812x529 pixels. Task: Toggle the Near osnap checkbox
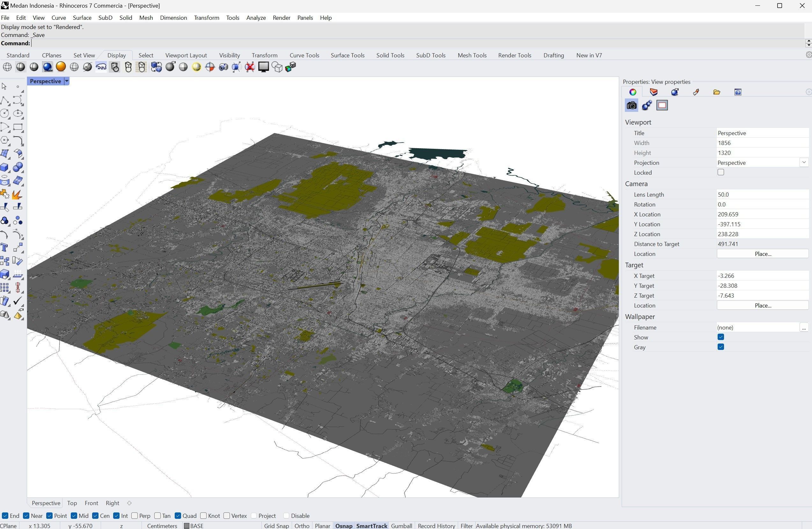[x=26, y=515]
